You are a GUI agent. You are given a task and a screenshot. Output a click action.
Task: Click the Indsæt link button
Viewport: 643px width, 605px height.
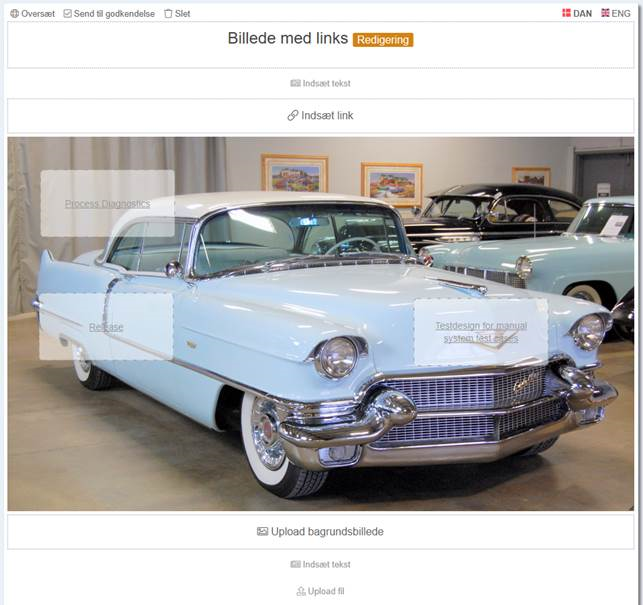[x=321, y=116]
